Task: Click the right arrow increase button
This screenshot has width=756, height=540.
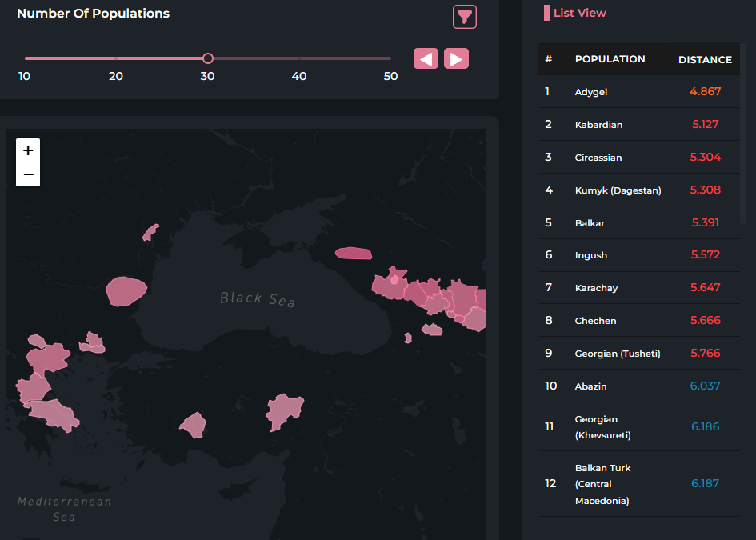Action: (x=456, y=58)
